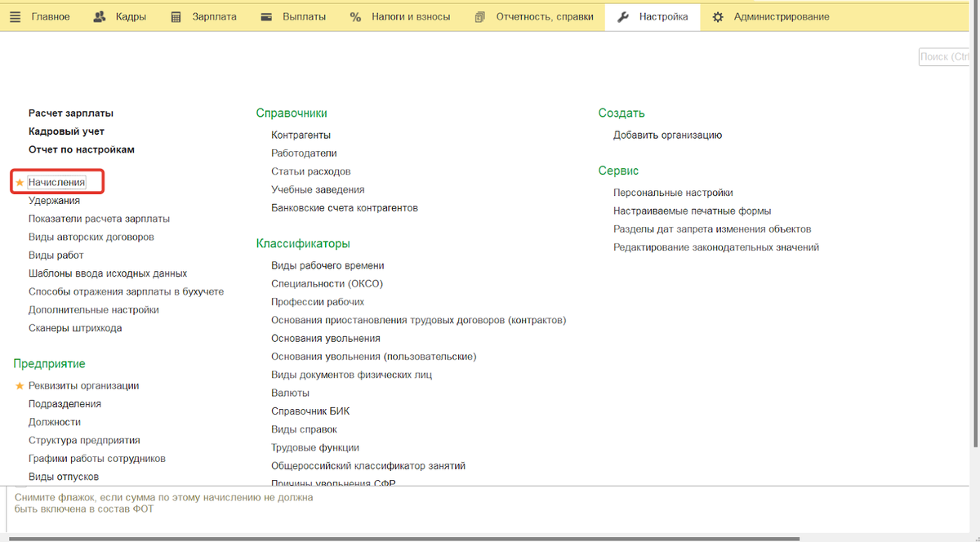Open Разделы дат запрета изменения объектов

712,229
